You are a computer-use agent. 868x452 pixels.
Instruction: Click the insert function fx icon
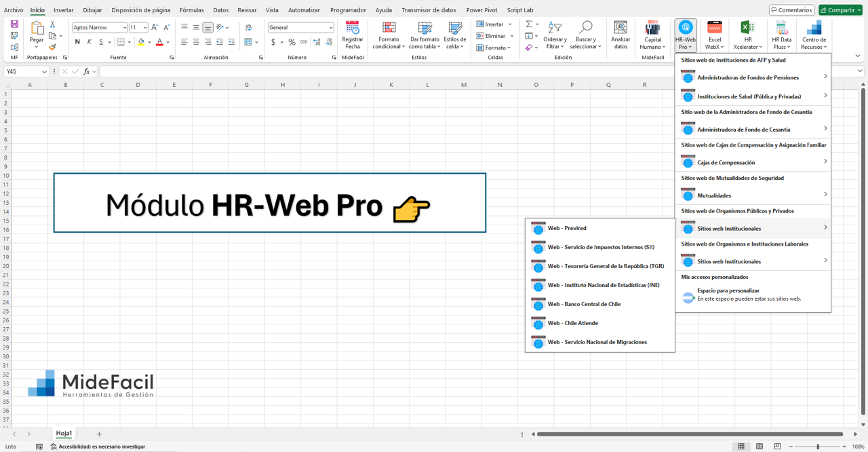click(x=86, y=71)
